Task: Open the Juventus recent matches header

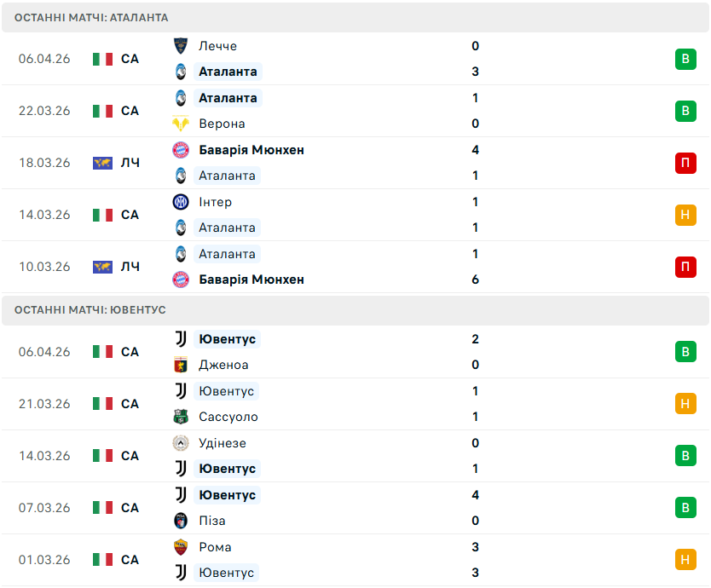Action: coord(90,310)
